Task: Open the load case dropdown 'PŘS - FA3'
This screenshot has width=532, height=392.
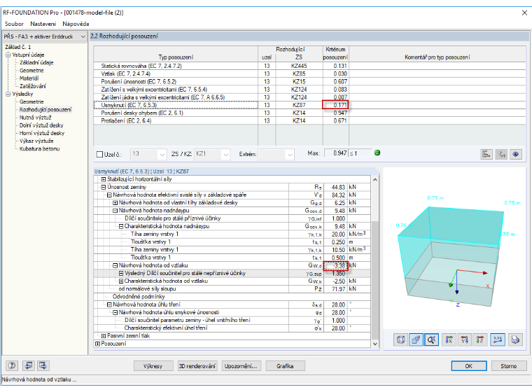Action: 44,36
